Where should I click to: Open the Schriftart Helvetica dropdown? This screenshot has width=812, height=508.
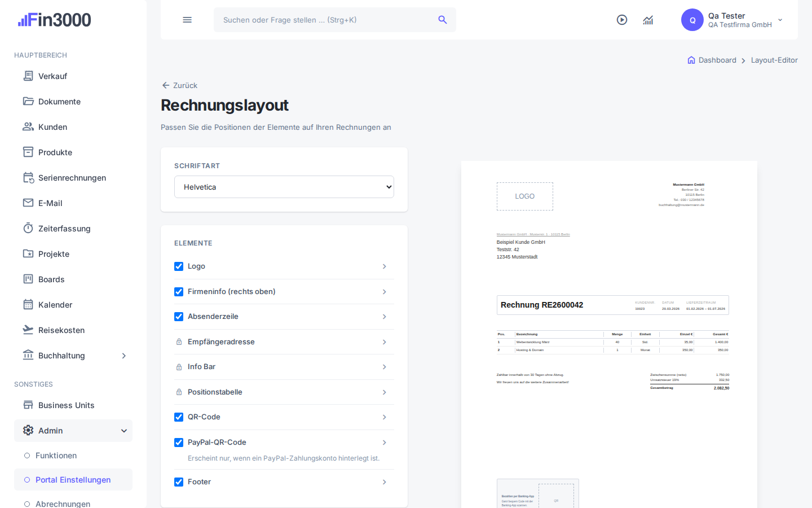pyautogui.click(x=284, y=187)
